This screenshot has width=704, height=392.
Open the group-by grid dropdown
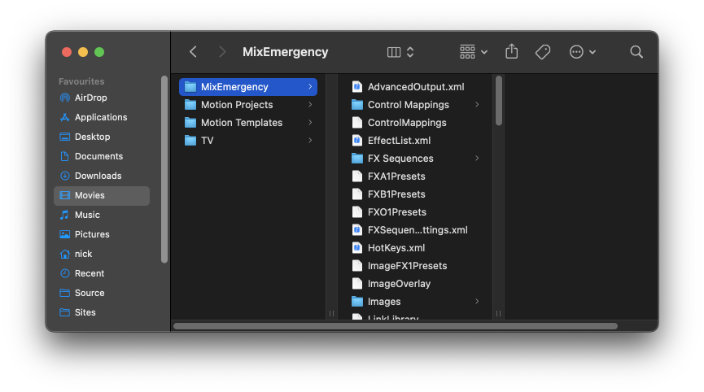[473, 52]
